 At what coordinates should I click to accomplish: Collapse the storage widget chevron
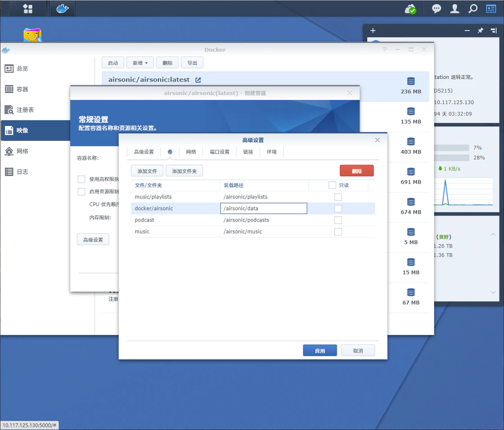tap(493, 234)
